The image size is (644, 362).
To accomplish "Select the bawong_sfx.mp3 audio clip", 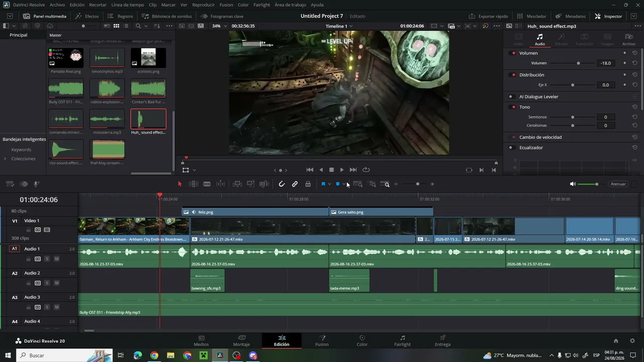I will click(207, 281).
